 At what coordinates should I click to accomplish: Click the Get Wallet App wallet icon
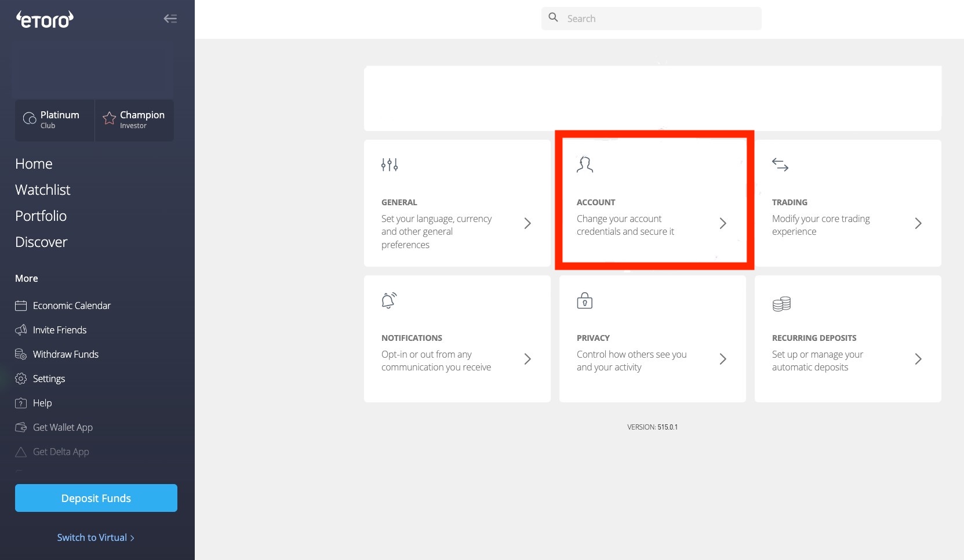(21, 427)
